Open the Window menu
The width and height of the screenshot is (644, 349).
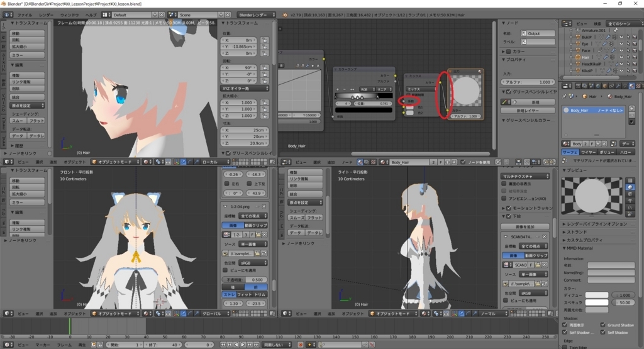coord(69,15)
